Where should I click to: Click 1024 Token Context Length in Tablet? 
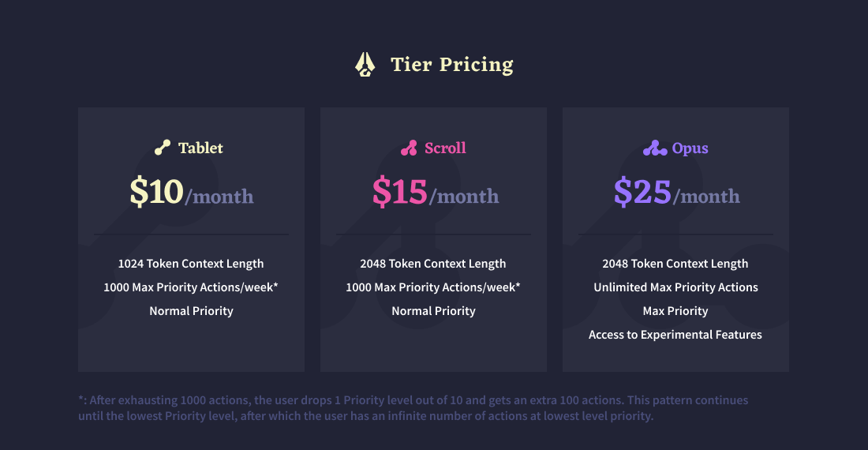[191, 264]
